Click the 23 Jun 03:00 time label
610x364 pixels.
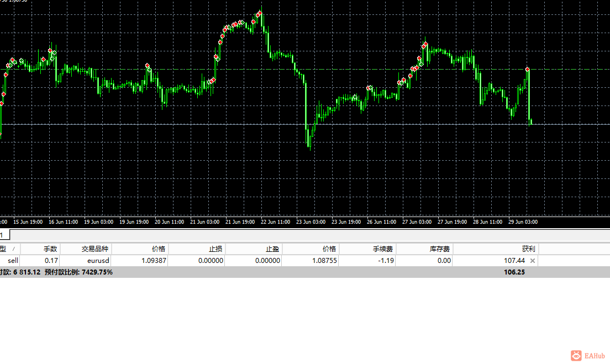(x=311, y=222)
